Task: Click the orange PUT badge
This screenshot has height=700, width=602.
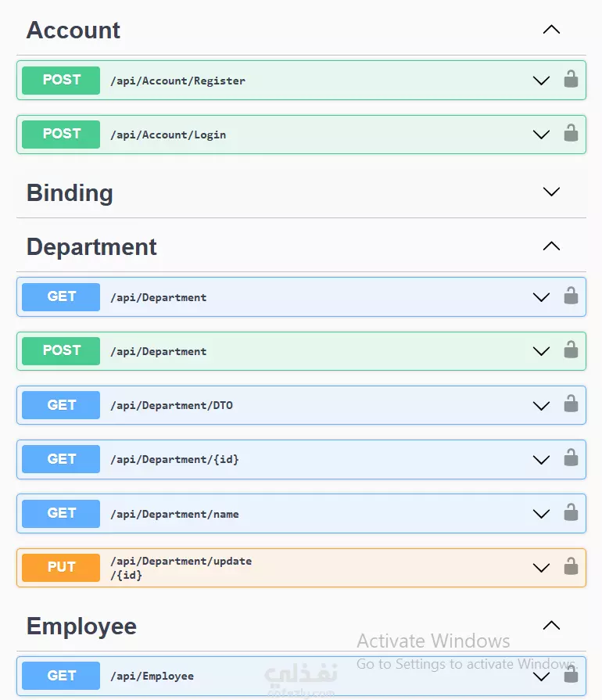Action: point(61,567)
